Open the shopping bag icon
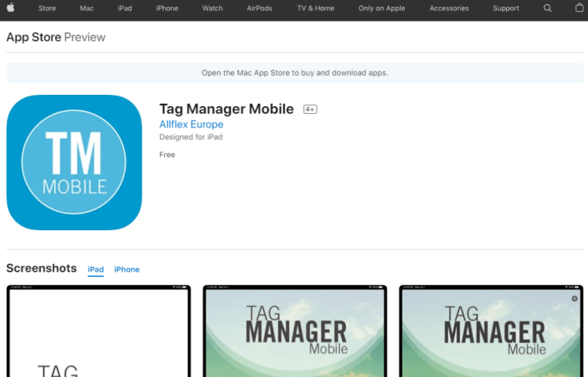 [579, 8]
